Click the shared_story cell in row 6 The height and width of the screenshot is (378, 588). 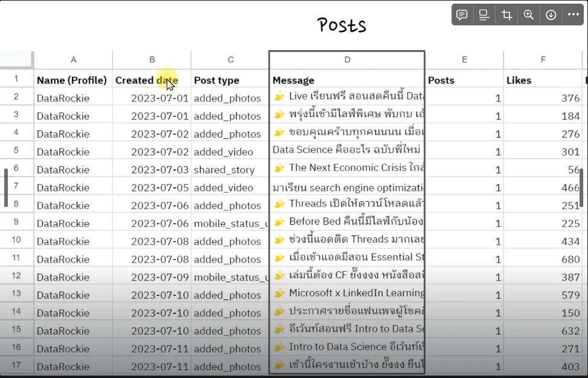[225, 170]
